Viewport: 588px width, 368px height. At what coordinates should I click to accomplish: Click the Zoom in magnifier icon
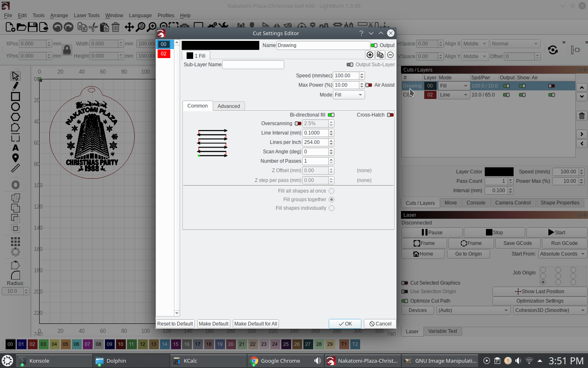tap(151, 27)
